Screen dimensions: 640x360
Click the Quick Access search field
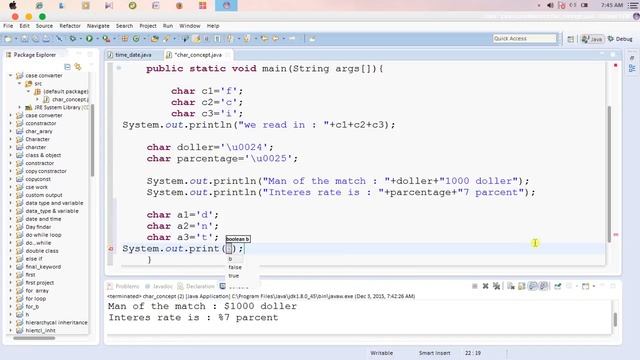click(524, 38)
